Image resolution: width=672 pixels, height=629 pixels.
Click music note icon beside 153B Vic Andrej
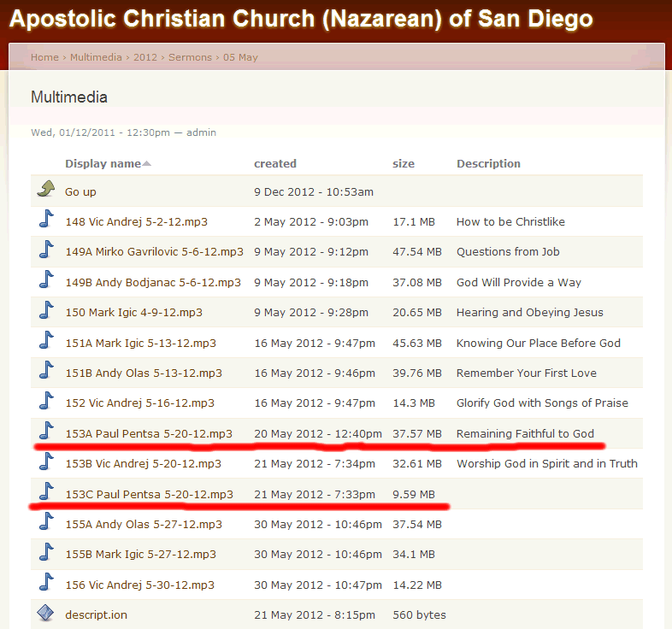[46, 463]
